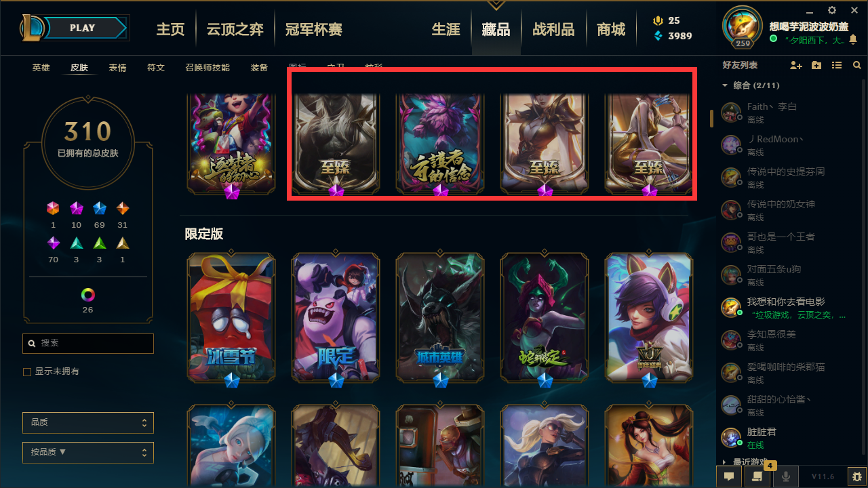Enable the 显示未拥有 checkbox
This screenshot has width=868, height=488.
click(x=27, y=371)
